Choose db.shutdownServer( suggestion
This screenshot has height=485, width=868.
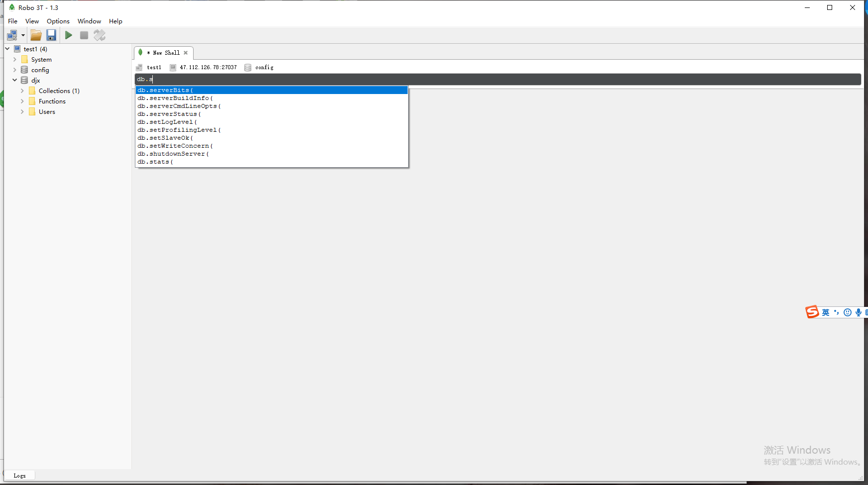click(272, 154)
